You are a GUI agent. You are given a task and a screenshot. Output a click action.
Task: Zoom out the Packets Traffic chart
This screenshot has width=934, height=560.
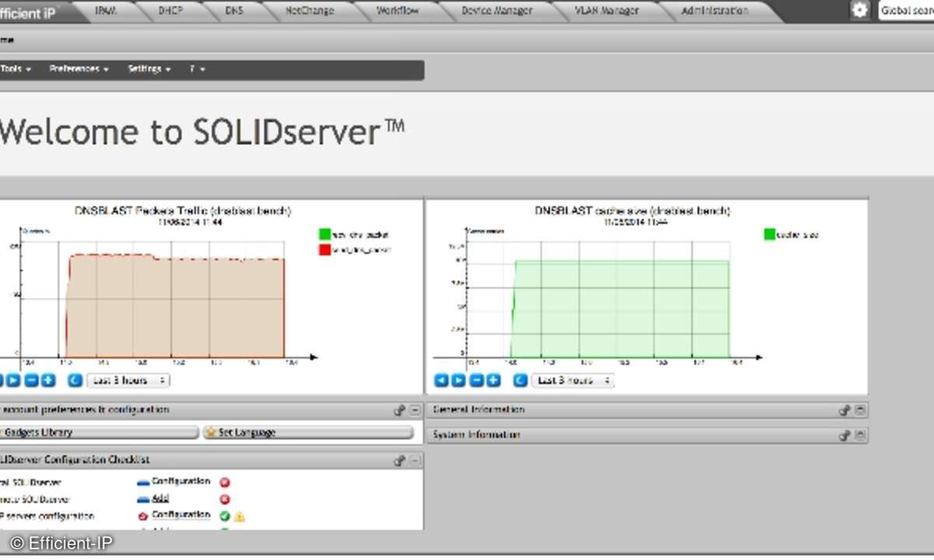click(31, 380)
